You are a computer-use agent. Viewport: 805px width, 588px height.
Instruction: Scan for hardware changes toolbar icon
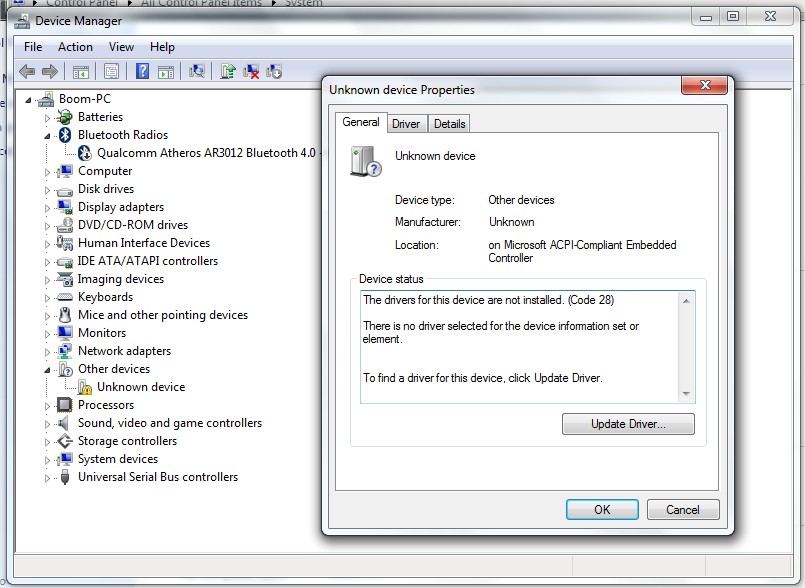(197, 71)
